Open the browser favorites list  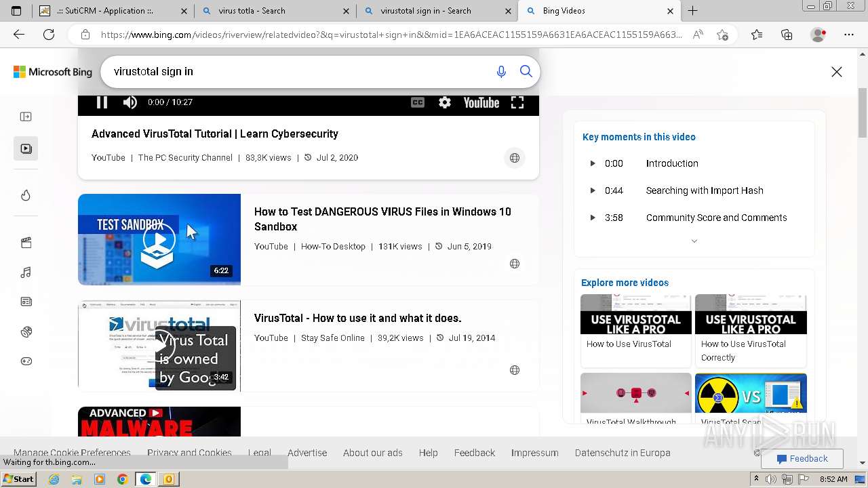[x=757, y=35]
